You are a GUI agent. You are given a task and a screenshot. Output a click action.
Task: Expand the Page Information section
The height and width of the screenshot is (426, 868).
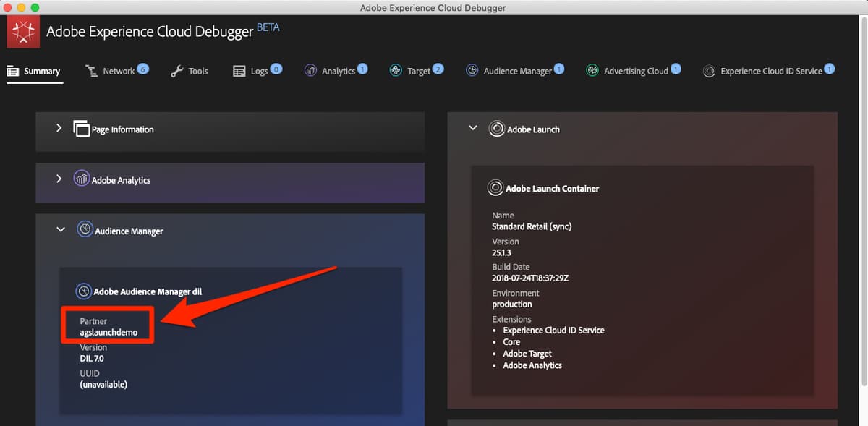click(59, 127)
